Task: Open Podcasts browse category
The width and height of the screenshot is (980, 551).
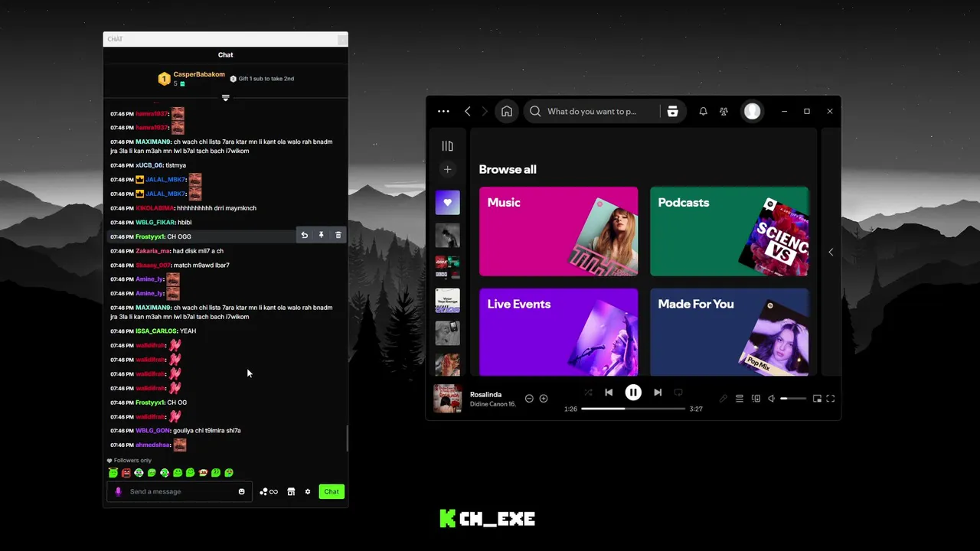Action: 729,231
